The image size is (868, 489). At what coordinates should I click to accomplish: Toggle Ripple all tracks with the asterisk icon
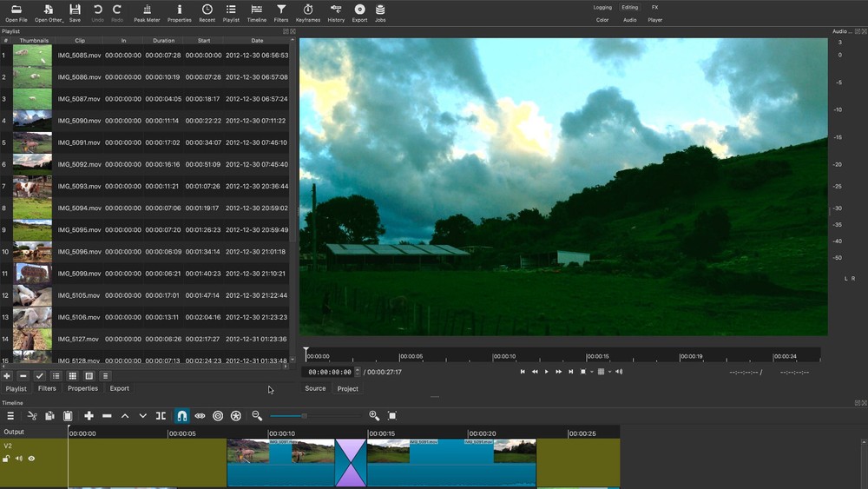[236, 416]
